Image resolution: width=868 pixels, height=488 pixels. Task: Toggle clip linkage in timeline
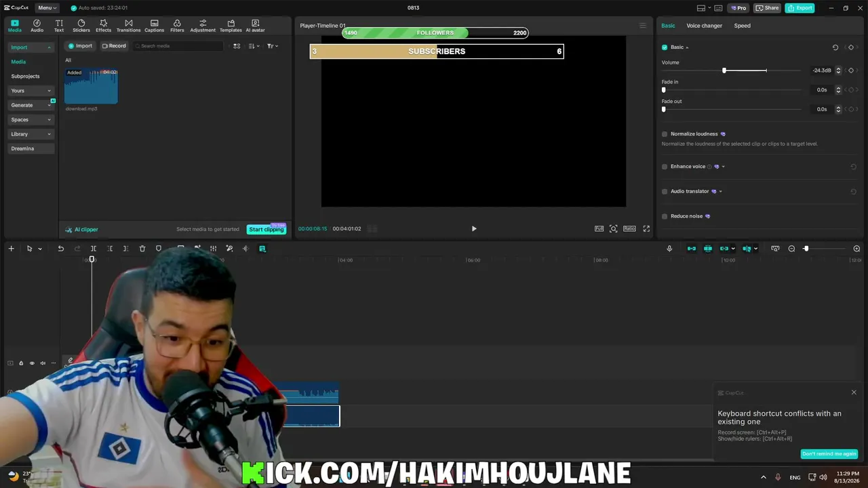(x=724, y=249)
